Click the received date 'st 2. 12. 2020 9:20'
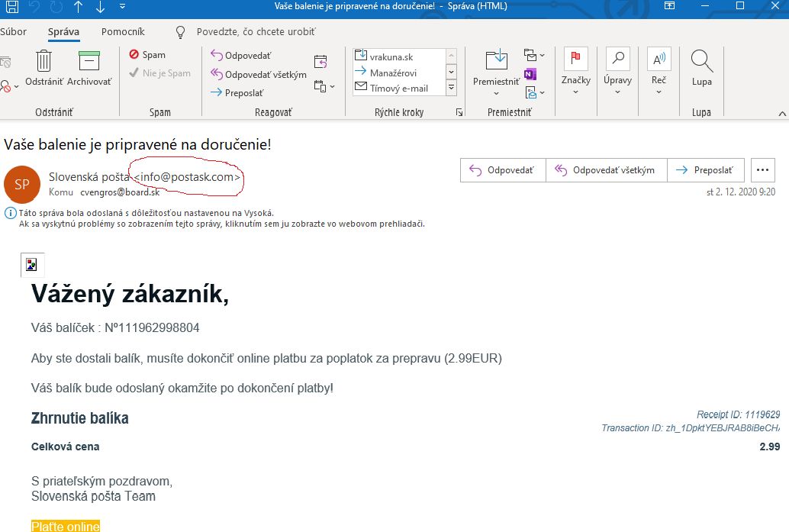 point(741,192)
